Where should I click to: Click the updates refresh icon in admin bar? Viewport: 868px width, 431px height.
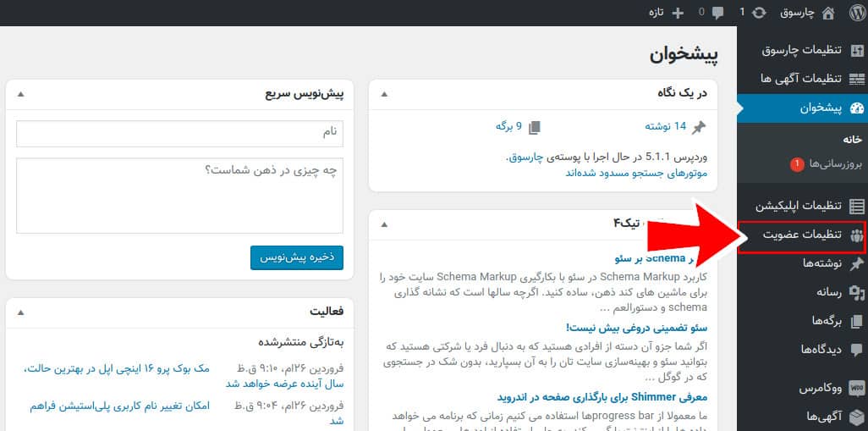tap(760, 13)
